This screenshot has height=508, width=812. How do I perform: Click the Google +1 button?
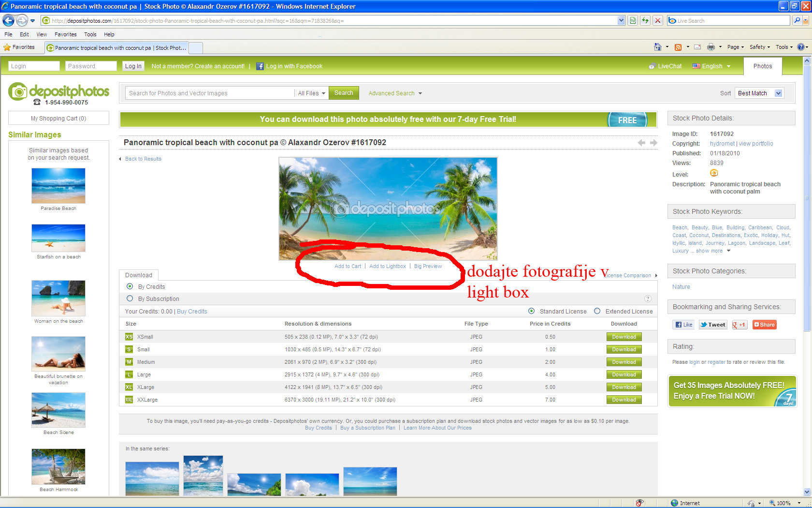click(739, 325)
